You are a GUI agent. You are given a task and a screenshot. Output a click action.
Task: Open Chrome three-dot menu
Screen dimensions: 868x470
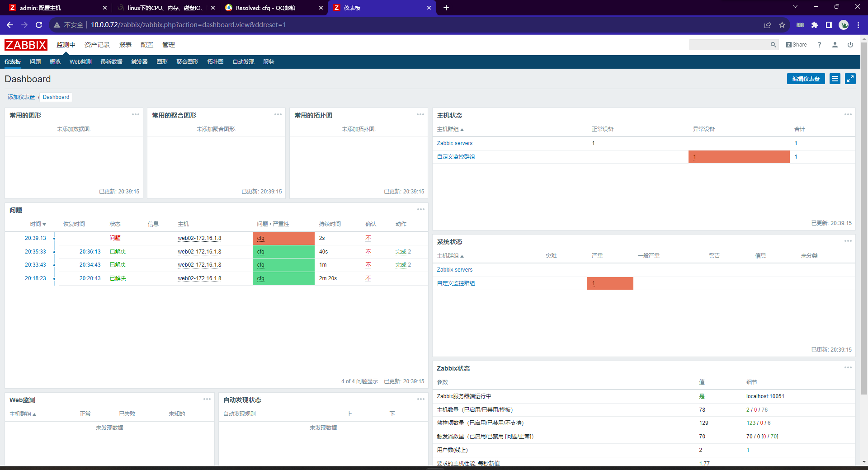point(858,25)
